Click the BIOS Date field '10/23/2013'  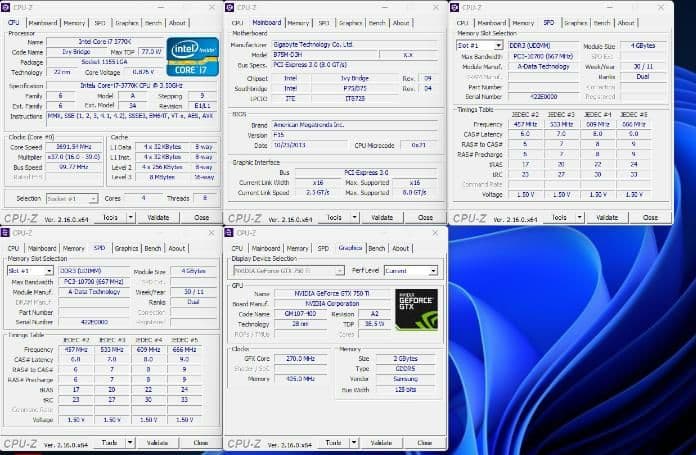coord(310,145)
